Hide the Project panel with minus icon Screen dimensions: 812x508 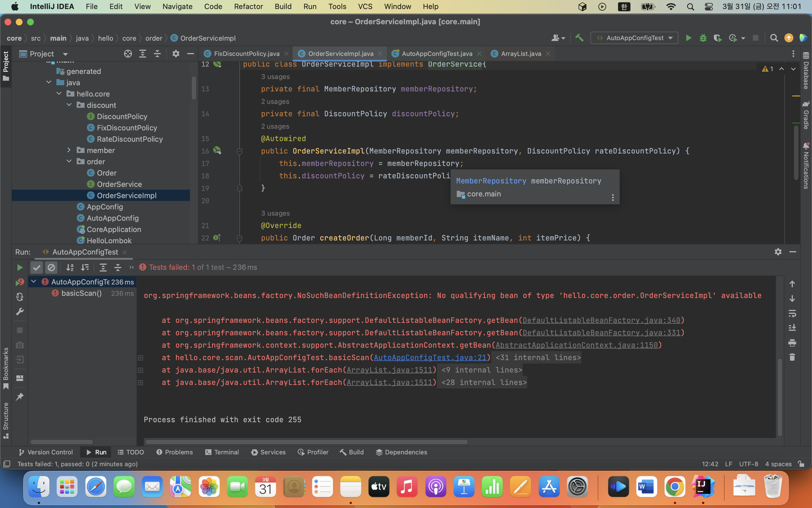coord(190,54)
